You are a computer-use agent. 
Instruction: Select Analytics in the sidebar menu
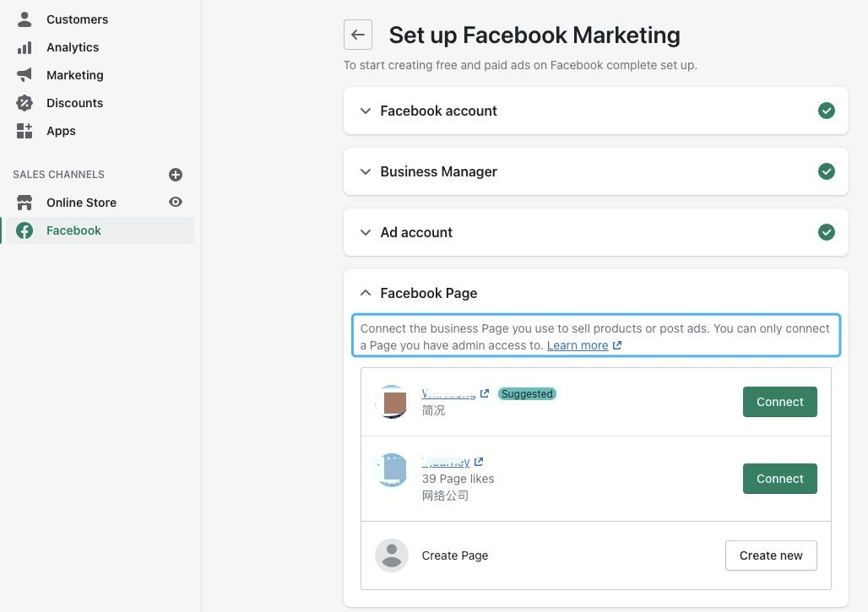[73, 47]
